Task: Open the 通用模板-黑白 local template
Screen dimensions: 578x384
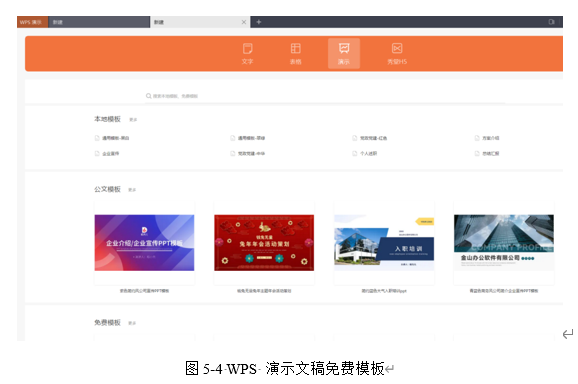Action: [112, 138]
